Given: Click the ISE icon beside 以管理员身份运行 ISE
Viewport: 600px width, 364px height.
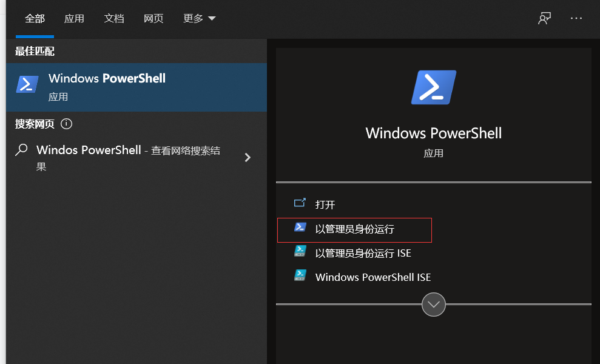Looking at the screenshot, I should click(300, 253).
